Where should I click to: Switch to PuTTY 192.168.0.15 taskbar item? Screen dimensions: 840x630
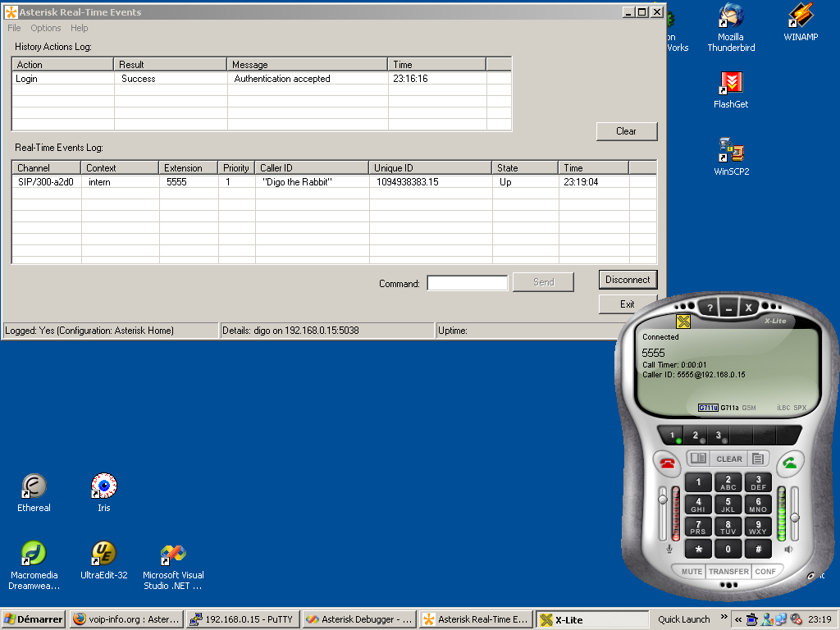(x=243, y=619)
